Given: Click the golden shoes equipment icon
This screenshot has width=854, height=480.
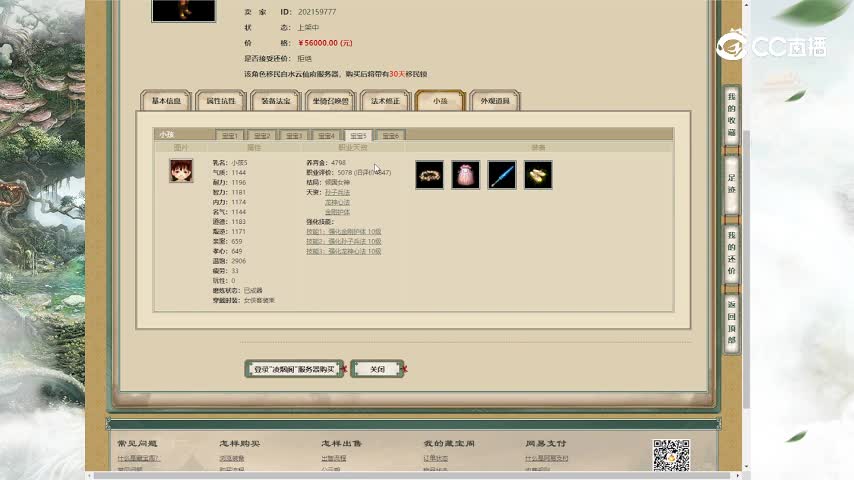Looking at the screenshot, I should coord(538,175).
